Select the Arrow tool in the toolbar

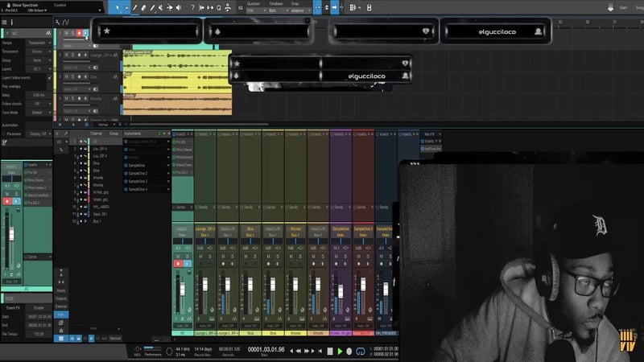coord(118,7)
